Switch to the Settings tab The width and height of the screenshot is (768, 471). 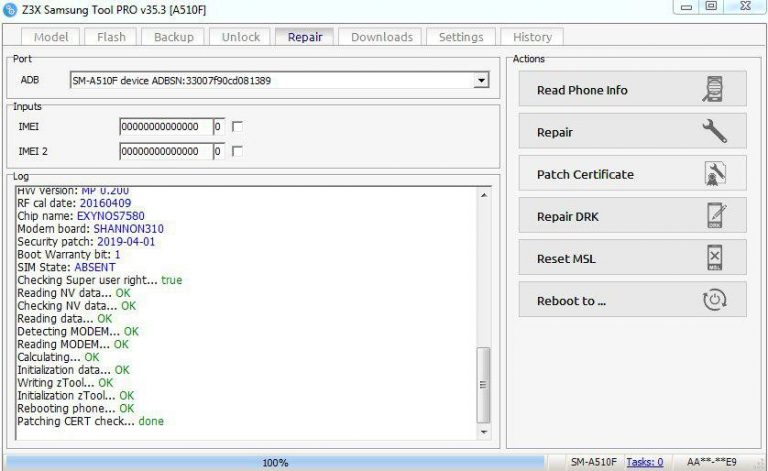point(461,37)
